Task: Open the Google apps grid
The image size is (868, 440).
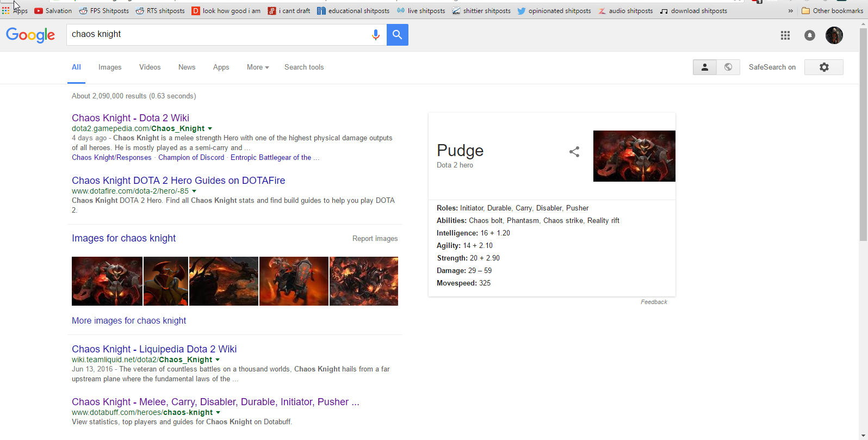Action: (785, 35)
